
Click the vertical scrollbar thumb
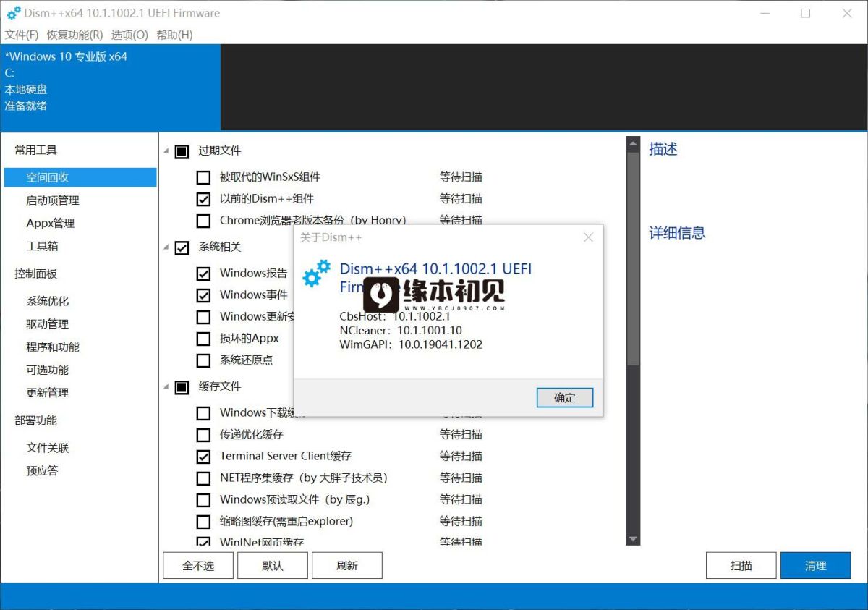coord(633,258)
